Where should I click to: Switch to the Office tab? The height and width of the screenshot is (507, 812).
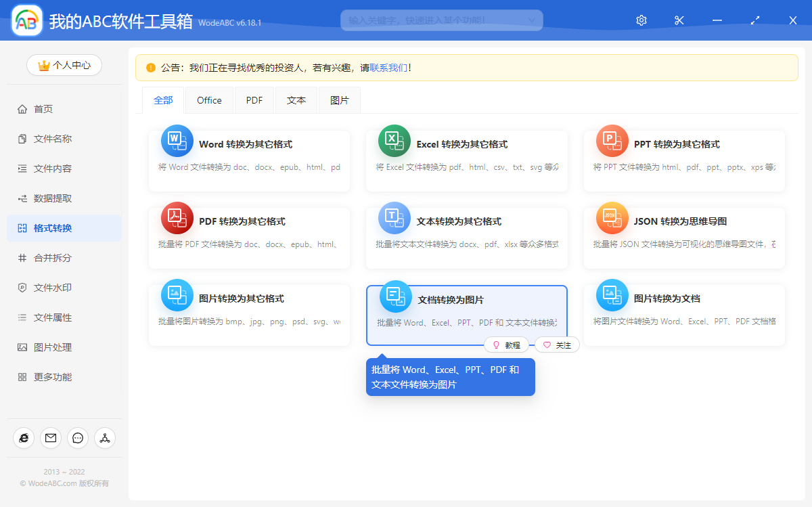(x=209, y=100)
